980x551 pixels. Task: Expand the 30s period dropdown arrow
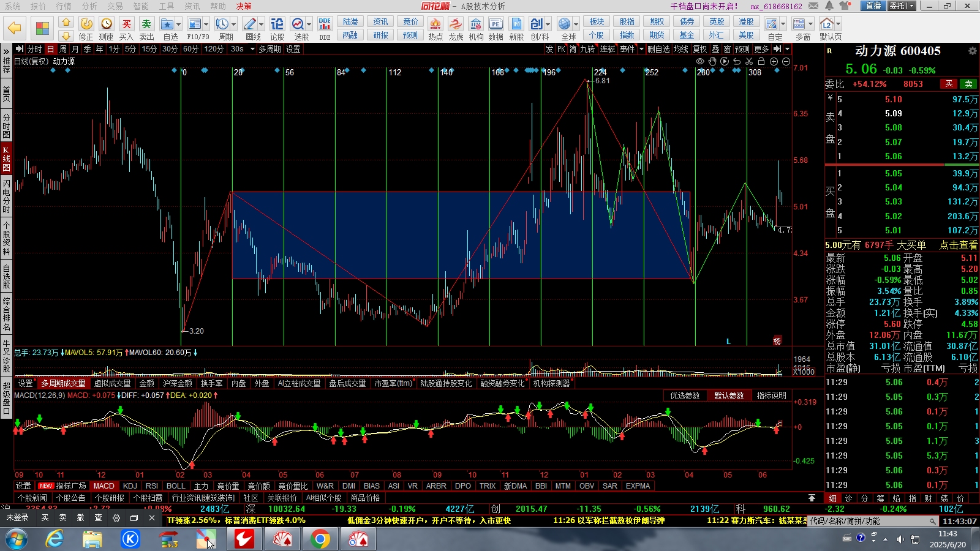click(x=252, y=49)
